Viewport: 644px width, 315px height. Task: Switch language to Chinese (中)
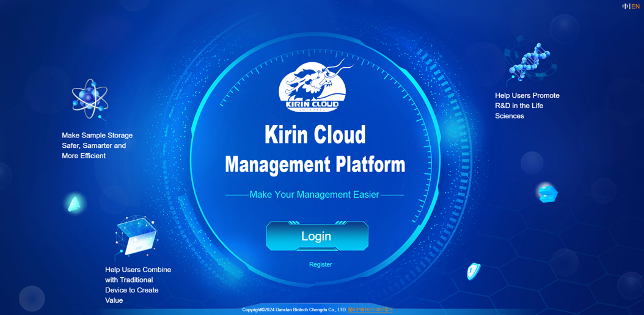pos(625,6)
